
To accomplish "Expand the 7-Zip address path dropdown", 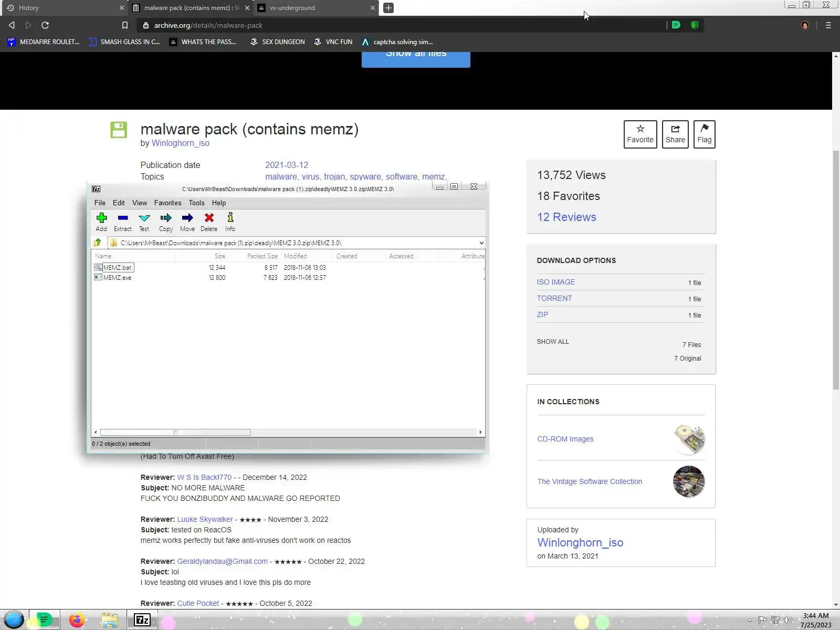I will point(481,243).
